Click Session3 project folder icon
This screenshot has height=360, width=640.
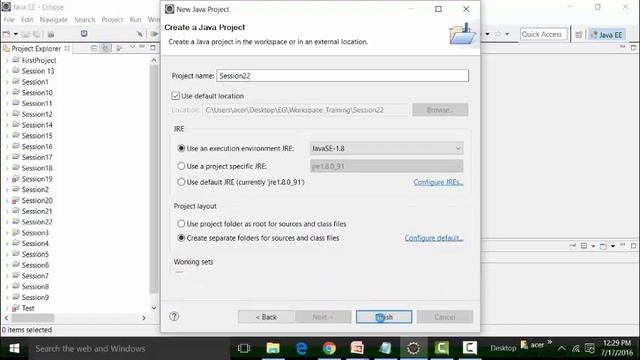pyautogui.click(x=16, y=233)
